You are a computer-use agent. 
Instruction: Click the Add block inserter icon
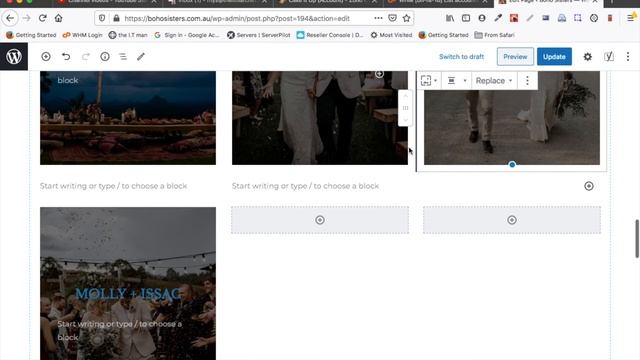tap(46, 57)
